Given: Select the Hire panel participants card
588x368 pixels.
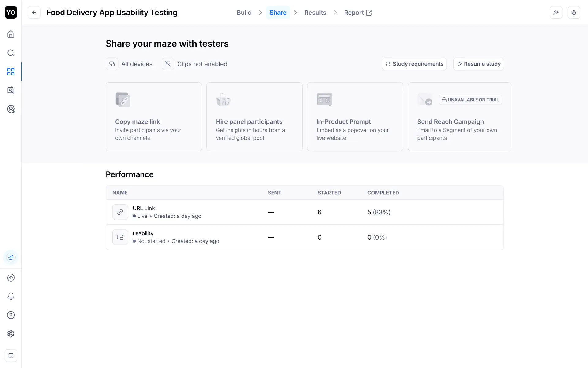Looking at the screenshot, I should tap(254, 117).
